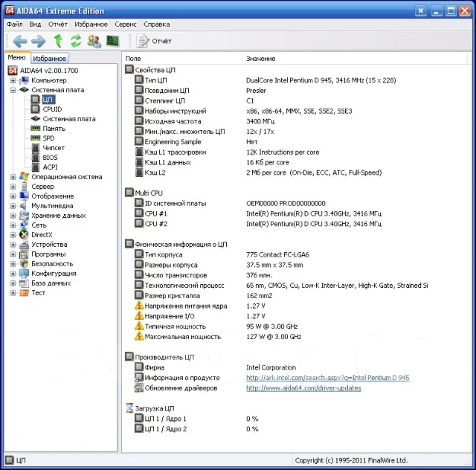
Task: Open the Файл menu
Action: pos(15,24)
